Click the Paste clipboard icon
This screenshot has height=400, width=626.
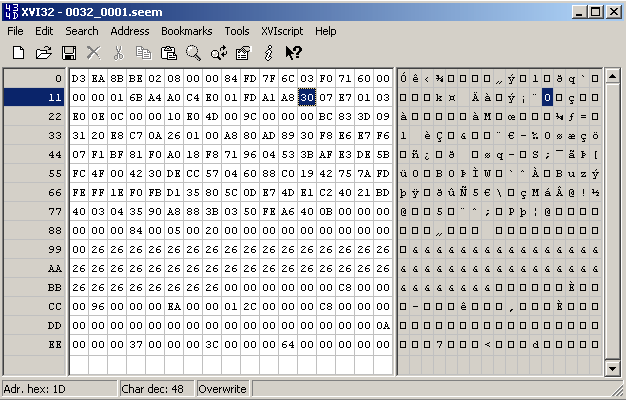point(168,52)
